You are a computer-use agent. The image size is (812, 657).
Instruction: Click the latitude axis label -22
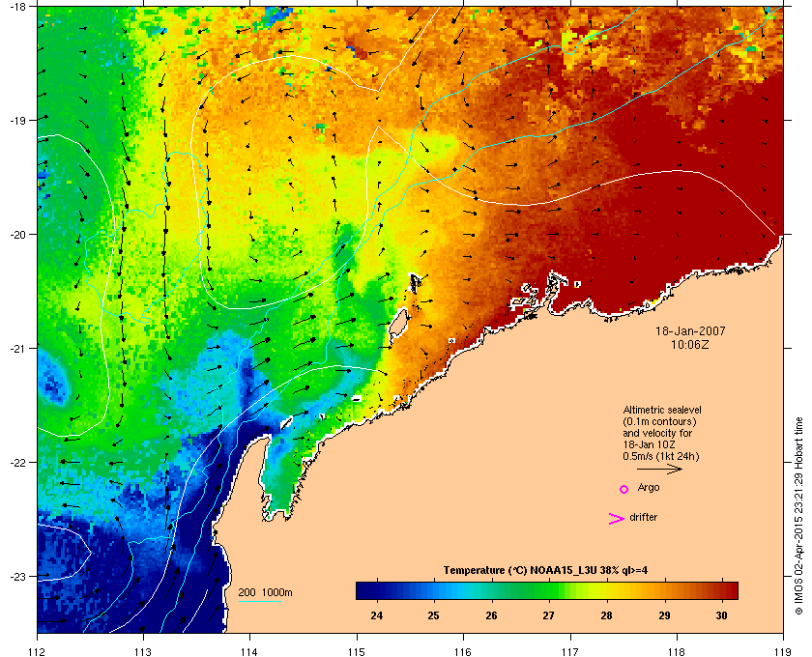click(x=17, y=463)
